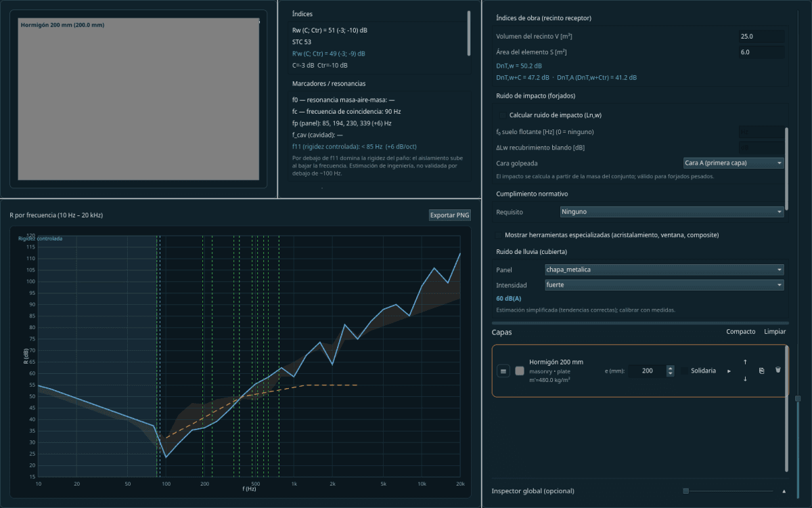
Task: Click Compacto in Capas header
Action: [x=740, y=332]
